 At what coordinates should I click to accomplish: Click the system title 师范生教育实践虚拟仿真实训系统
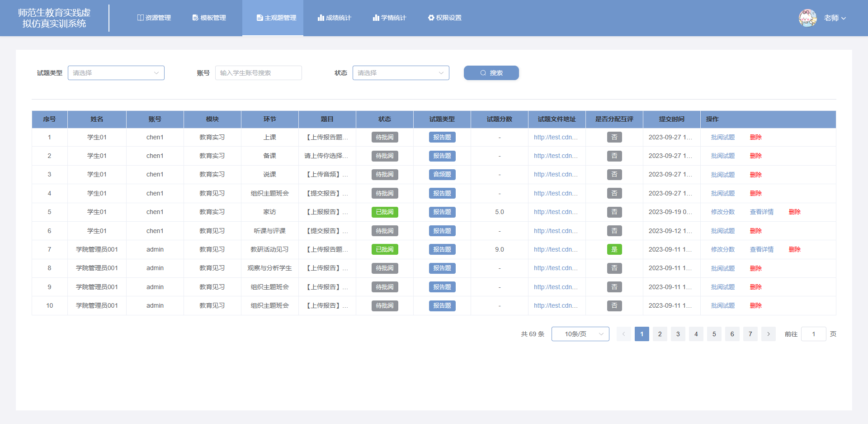pos(54,18)
